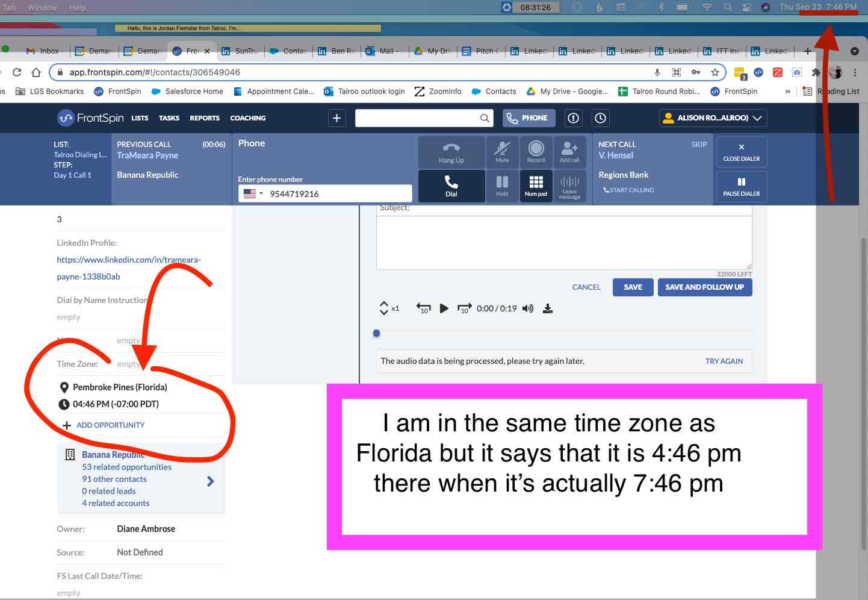Image resolution: width=868 pixels, height=600 pixels.
Task: Click the Dial handset button
Action: [451, 186]
